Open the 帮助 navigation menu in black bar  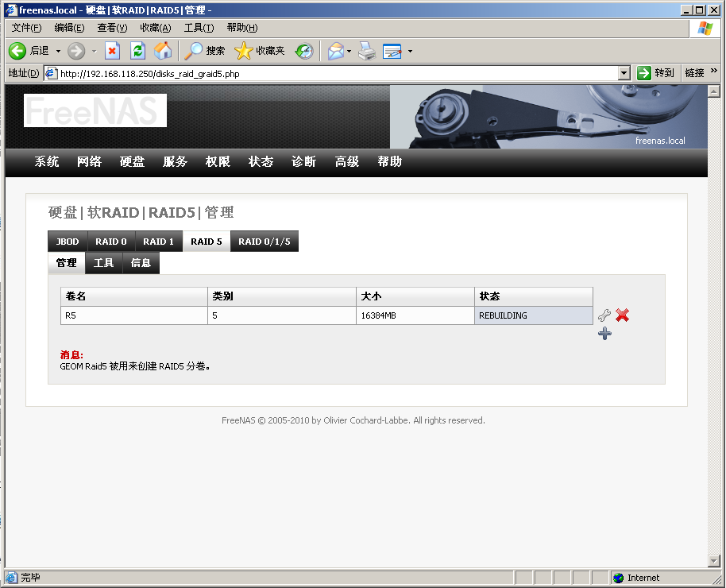[x=389, y=161]
